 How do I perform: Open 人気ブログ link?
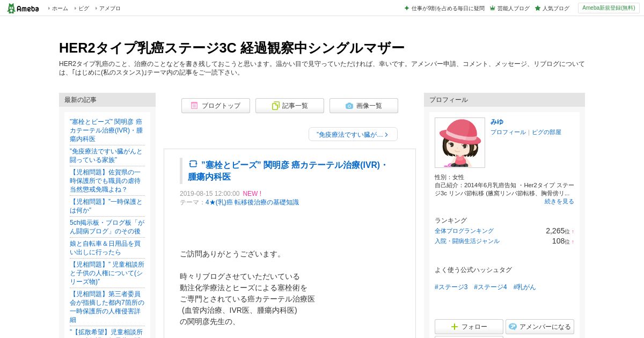coord(555,9)
